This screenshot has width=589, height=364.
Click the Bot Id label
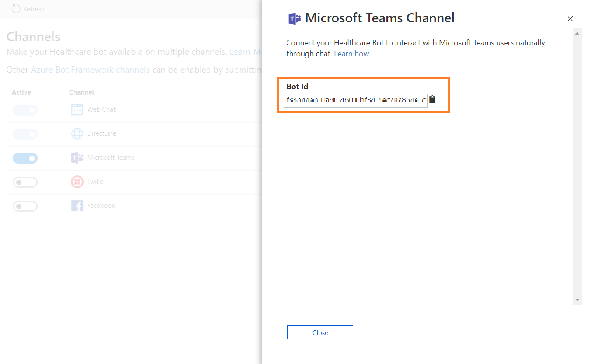pos(298,86)
